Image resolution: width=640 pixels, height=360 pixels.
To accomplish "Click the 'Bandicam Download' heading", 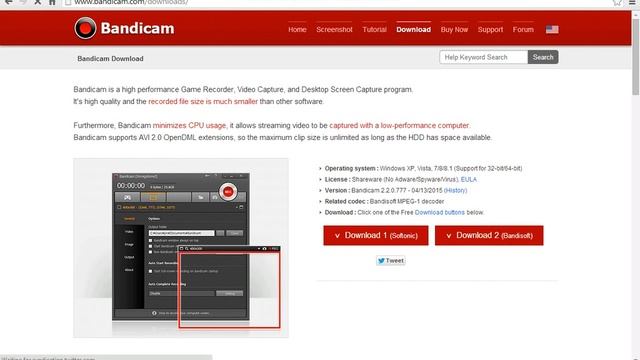I will coord(110,58).
